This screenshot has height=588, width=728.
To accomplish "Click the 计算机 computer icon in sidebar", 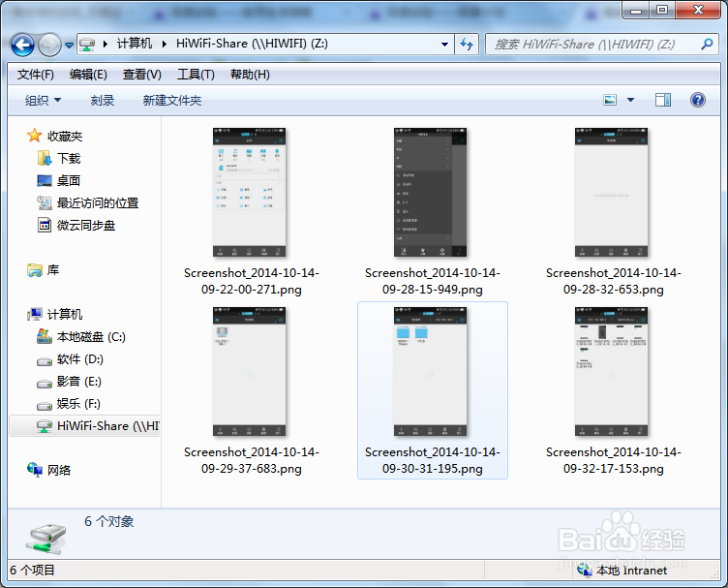I will tap(35, 315).
